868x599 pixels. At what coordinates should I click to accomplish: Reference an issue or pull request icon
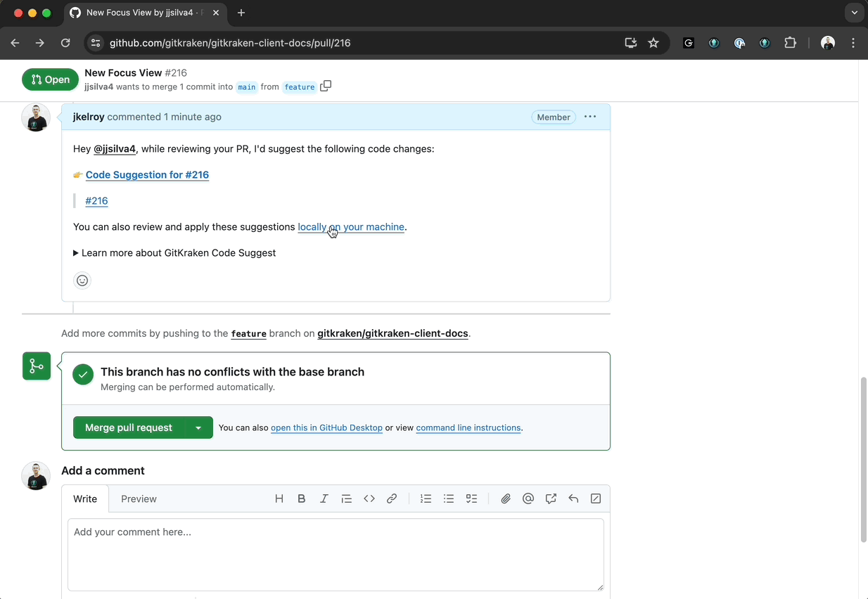pos(551,498)
